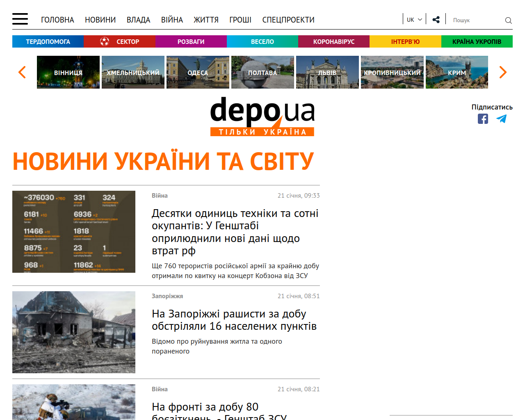
Task: Switch to the РОЗВАГИ tab
Action: pyautogui.click(x=191, y=41)
